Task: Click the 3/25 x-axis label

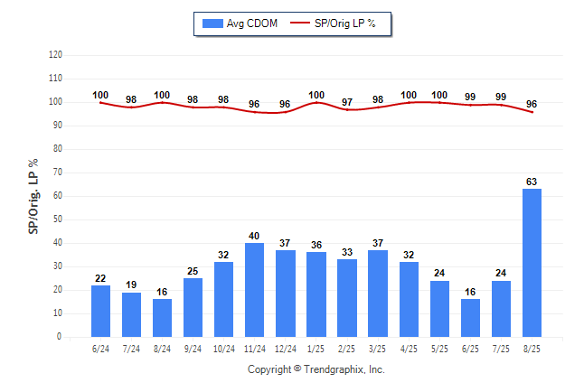Action: (x=378, y=349)
